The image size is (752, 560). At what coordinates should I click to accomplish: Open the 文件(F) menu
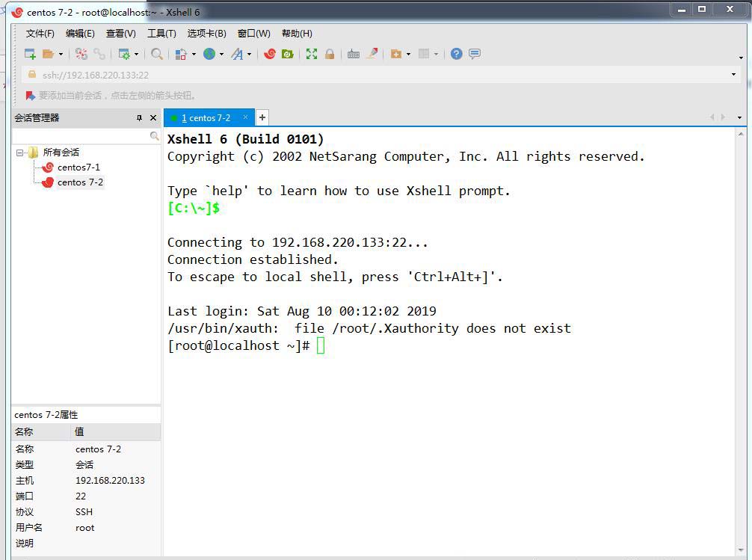40,33
